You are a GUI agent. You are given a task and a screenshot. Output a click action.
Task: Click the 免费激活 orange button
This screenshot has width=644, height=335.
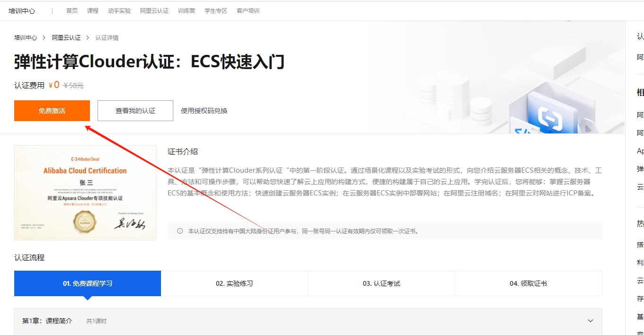[x=52, y=110]
